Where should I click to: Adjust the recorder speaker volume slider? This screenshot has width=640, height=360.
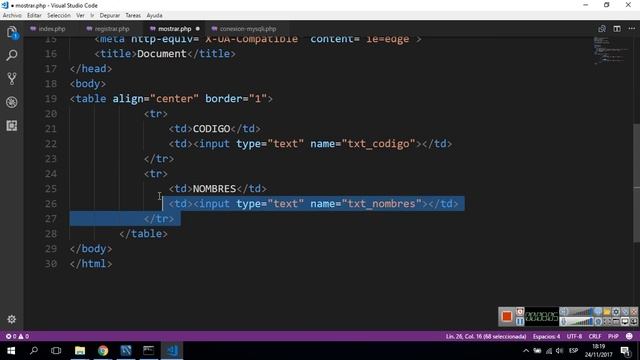[x=580, y=312]
